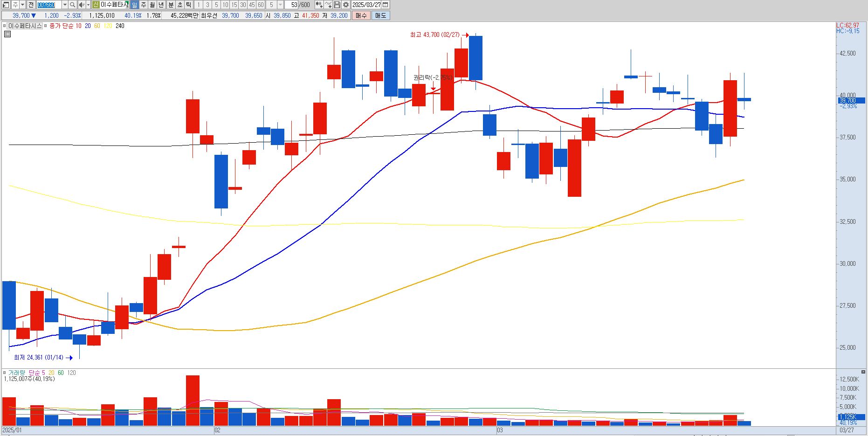Click the 거래량 volume legend label
This screenshot has width=868, height=436.
click(x=17, y=373)
